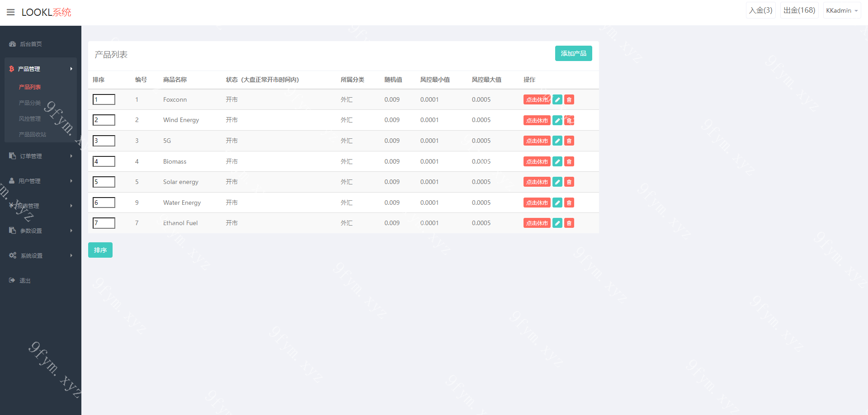This screenshot has height=415, width=868.
Task: Focus the sort field for Water Energy
Action: [x=104, y=203]
